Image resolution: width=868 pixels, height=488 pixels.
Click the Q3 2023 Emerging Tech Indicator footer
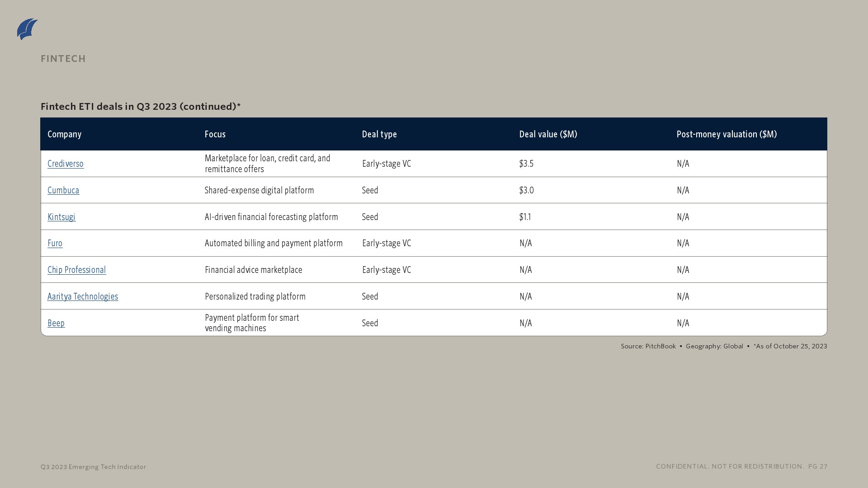click(x=93, y=467)
